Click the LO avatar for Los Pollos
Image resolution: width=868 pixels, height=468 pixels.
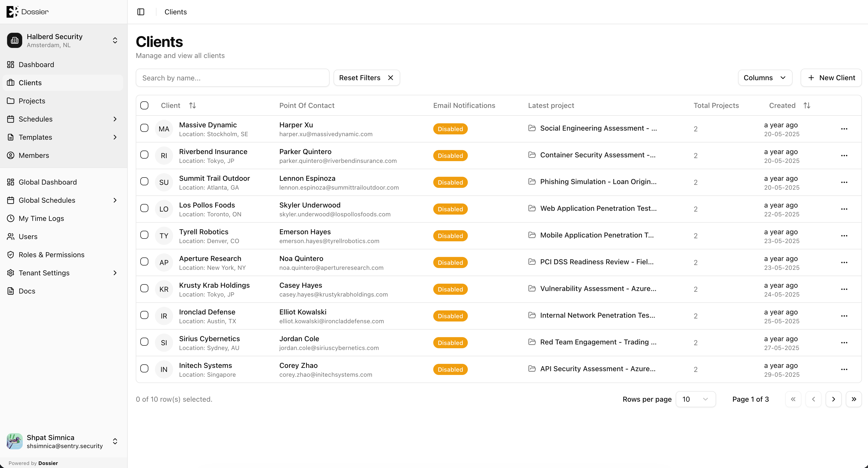[164, 209]
